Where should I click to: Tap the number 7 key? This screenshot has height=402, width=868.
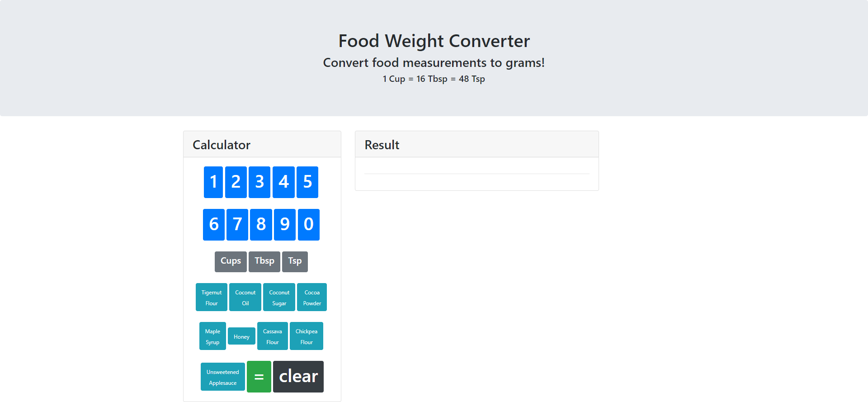point(237,225)
